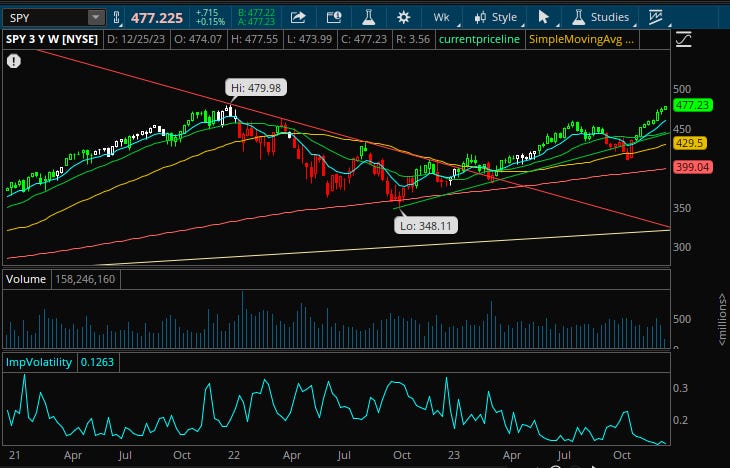Click the 0.2 label on volatility axis
Screen dimensions: 730x468
[681, 420]
